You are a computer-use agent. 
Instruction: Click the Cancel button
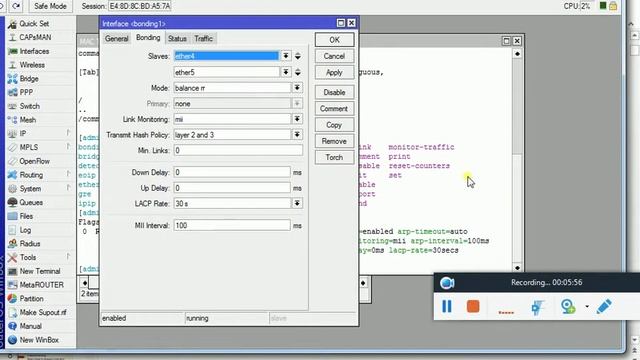coord(334,56)
